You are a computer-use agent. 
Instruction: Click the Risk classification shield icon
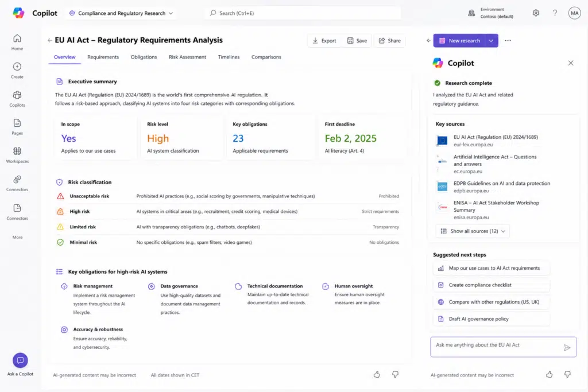[x=59, y=182]
